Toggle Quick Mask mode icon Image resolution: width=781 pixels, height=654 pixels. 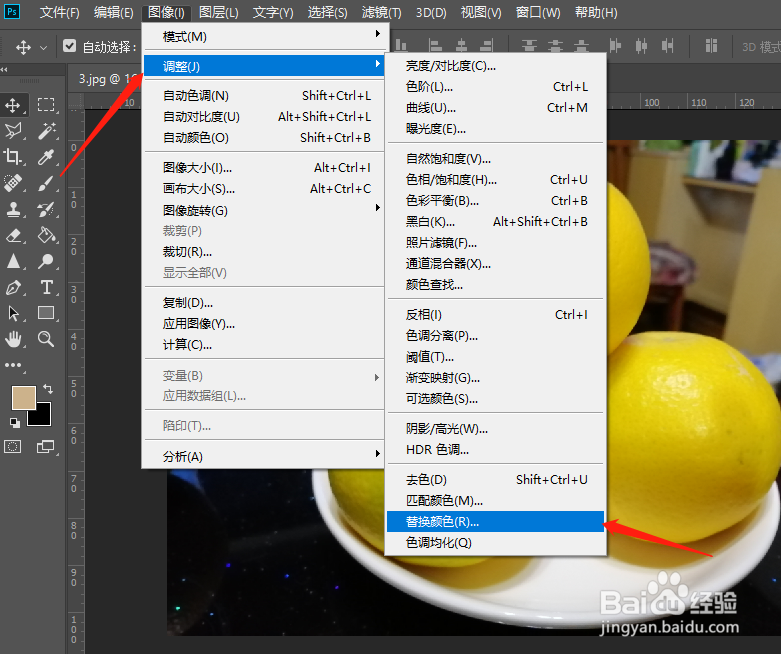coord(13,446)
